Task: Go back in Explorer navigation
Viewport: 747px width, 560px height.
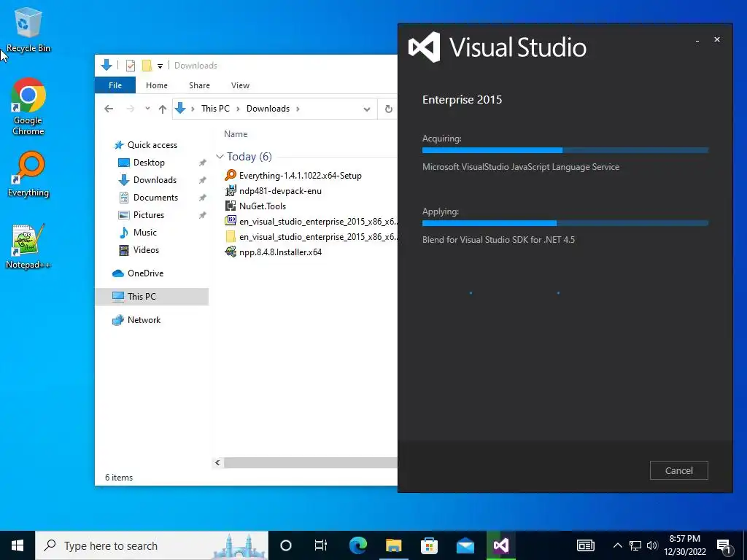Action: point(109,109)
